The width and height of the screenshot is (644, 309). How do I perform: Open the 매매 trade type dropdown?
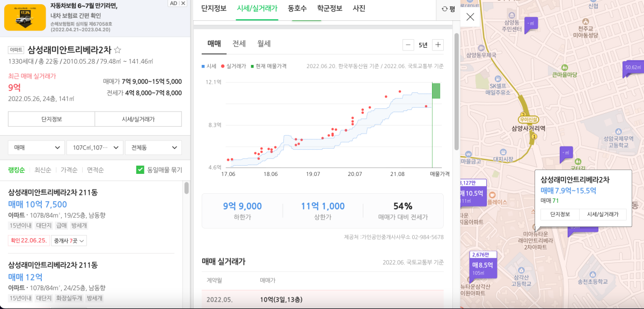point(36,148)
